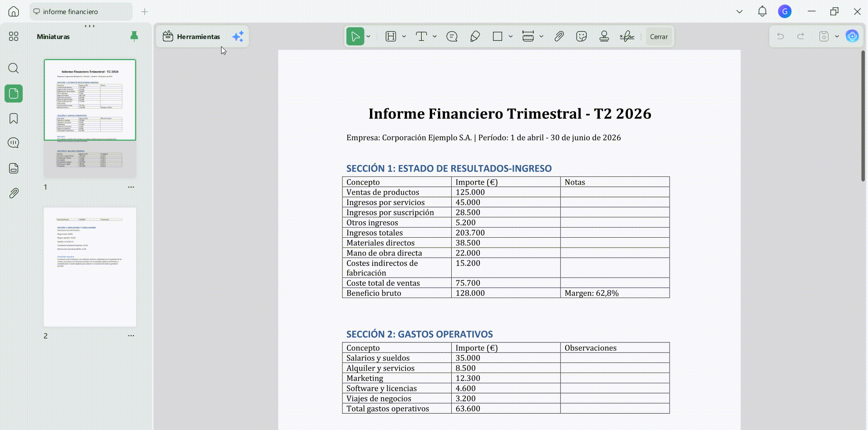Image resolution: width=868 pixels, height=430 pixels.
Task: Expand the tab list chevron
Action: click(x=740, y=12)
